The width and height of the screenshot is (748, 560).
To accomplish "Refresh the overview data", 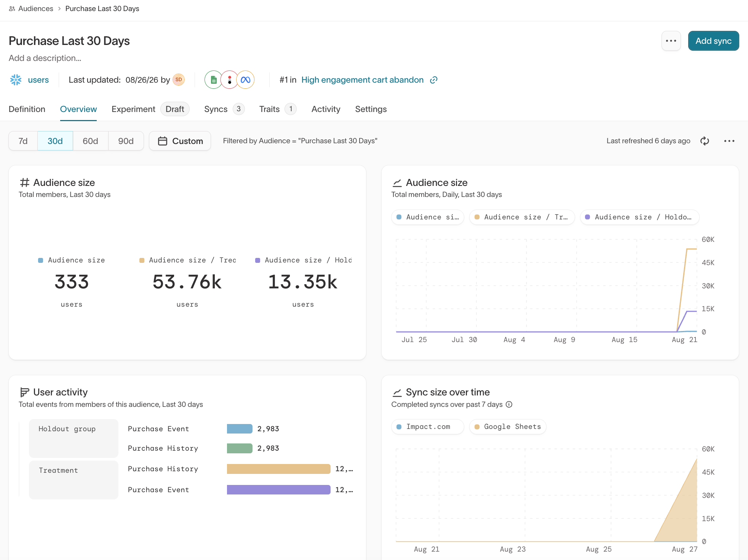I will (x=705, y=141).
